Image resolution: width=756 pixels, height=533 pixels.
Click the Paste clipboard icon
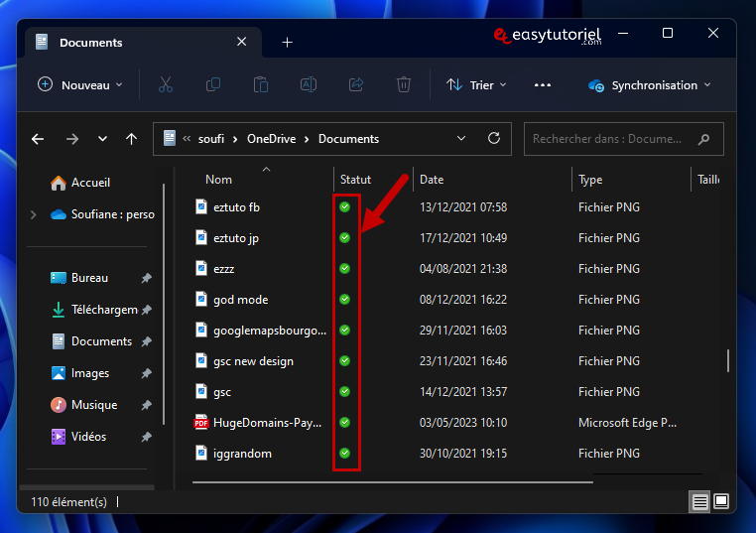click(260, 85)
